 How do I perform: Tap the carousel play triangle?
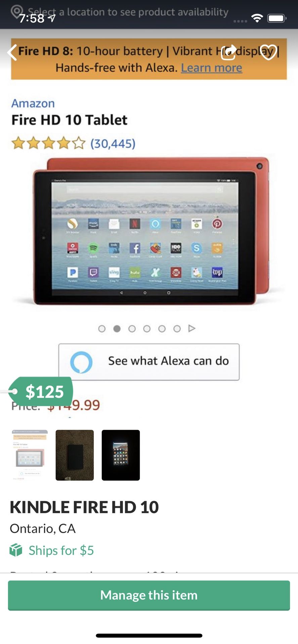point(192,328)
